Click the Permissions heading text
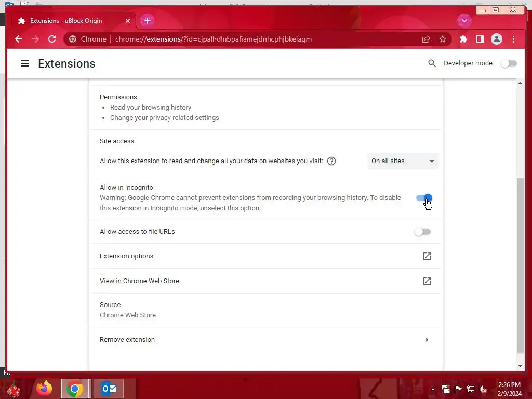The width and height of the screenshot is (532, 399). click(118, 97)
